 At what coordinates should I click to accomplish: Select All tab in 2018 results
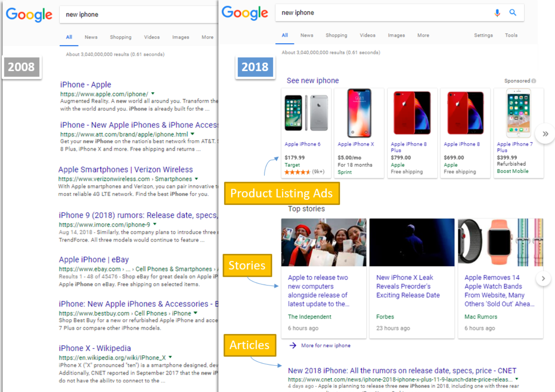tap(285, 35)
